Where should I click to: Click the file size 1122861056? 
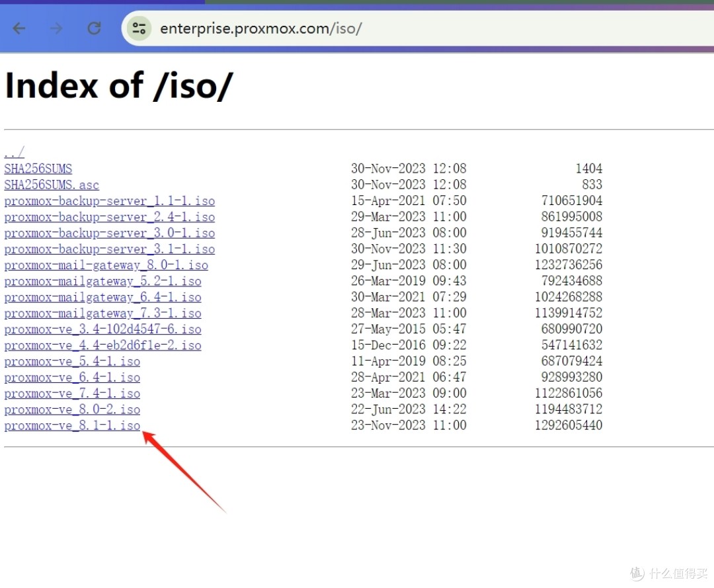click(569, 393)
